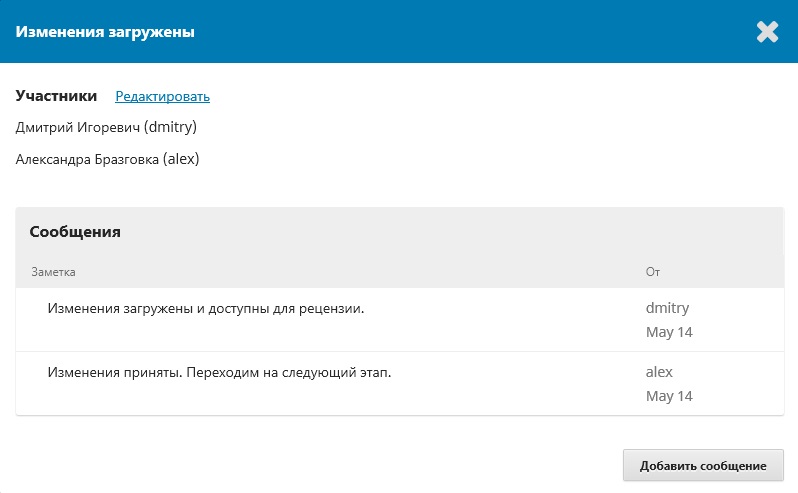The width and height of the screenshot is (798, 493).
Task: Click May 14 date under alex
Action: [669, 396]
